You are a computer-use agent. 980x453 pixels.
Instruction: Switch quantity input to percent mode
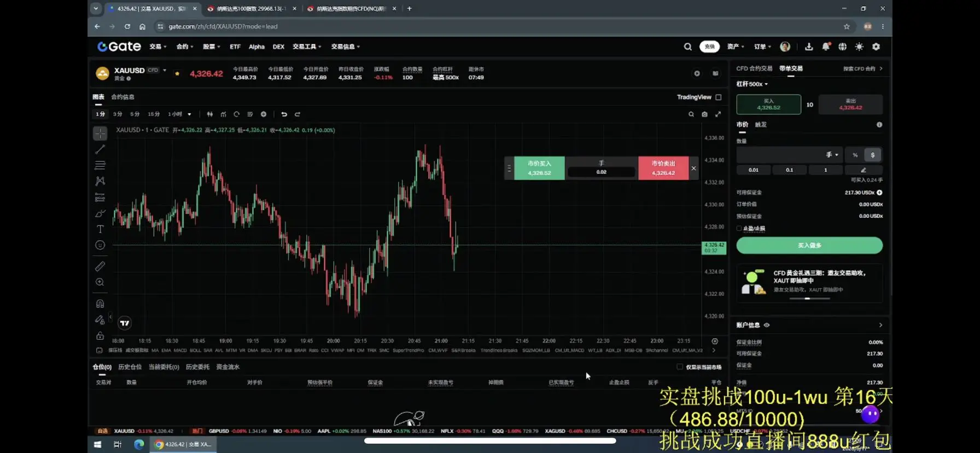(855, 155)
